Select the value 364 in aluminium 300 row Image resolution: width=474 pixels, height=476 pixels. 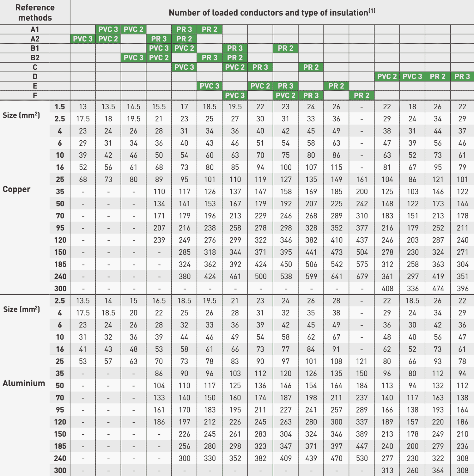438,470
